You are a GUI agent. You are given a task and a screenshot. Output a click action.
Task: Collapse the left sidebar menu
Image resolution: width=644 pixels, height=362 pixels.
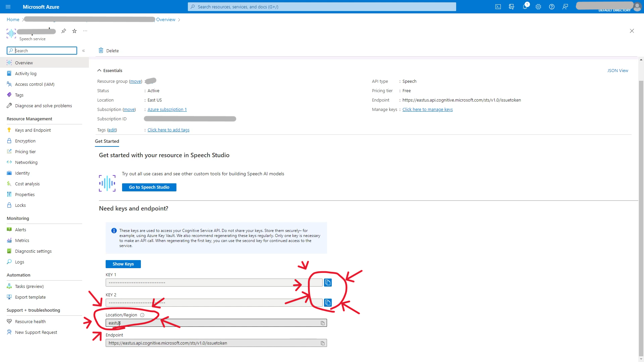[84, 51]
